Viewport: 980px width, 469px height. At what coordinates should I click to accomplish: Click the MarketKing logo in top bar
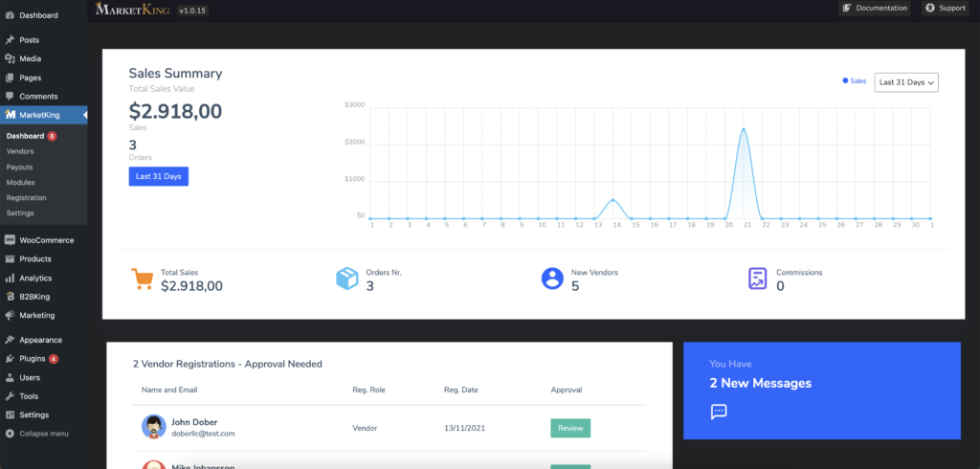132,10
